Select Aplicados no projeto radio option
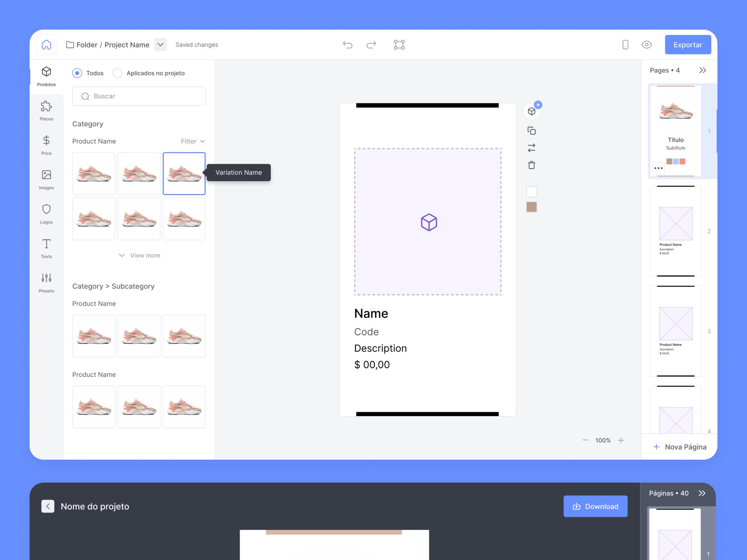 [117, 73]
